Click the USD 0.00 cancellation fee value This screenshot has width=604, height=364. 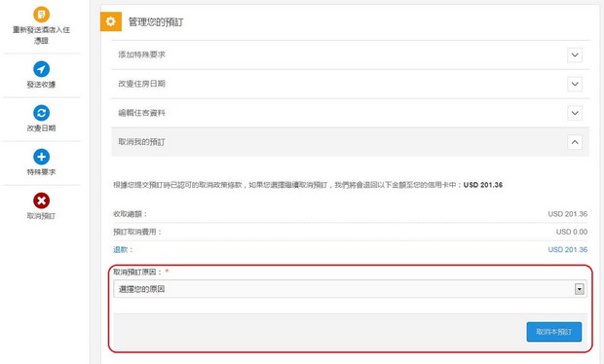coord(572,232)
